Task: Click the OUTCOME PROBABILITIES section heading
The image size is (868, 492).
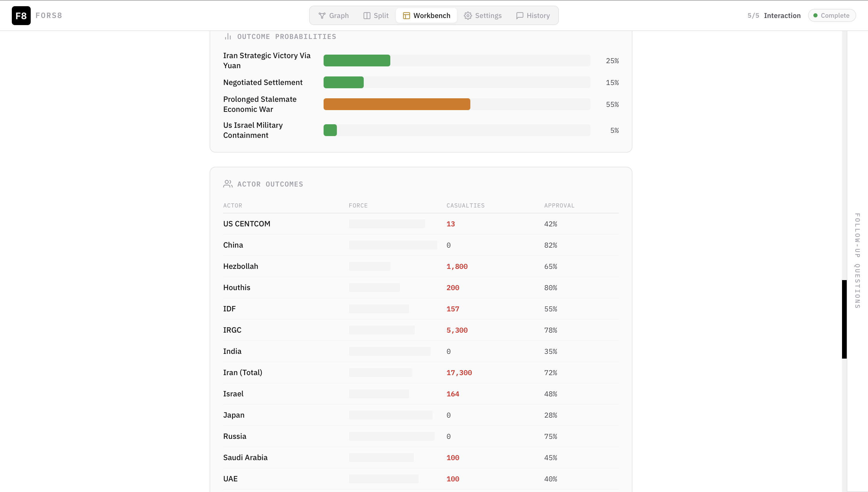Action: [x=287, y=37]
